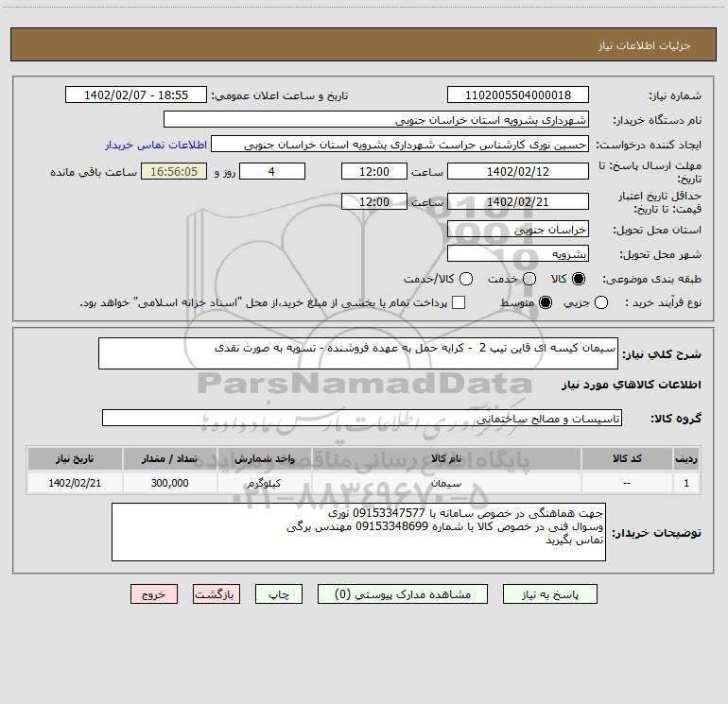Click the remaining days field showing 4
This screenshot has width=728, height=704.
(x=272, y=172)
